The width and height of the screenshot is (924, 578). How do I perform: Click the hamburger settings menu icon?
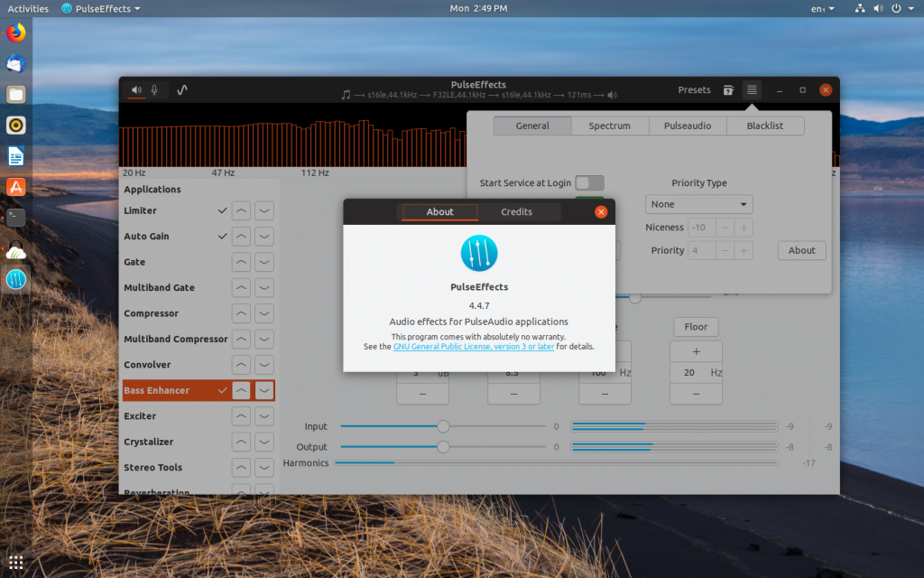point(752,90)
